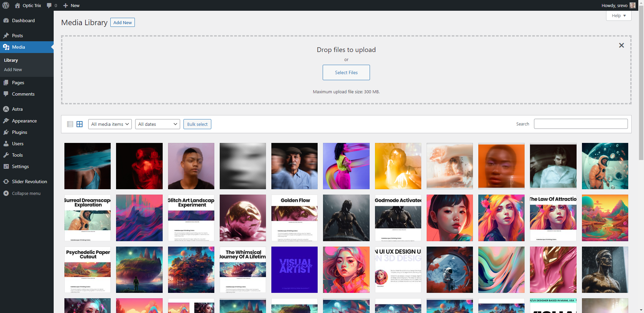Open the Settings menu item
This screenshot has height=313, width=644.
pyautogui.click(x=27, y=166)
